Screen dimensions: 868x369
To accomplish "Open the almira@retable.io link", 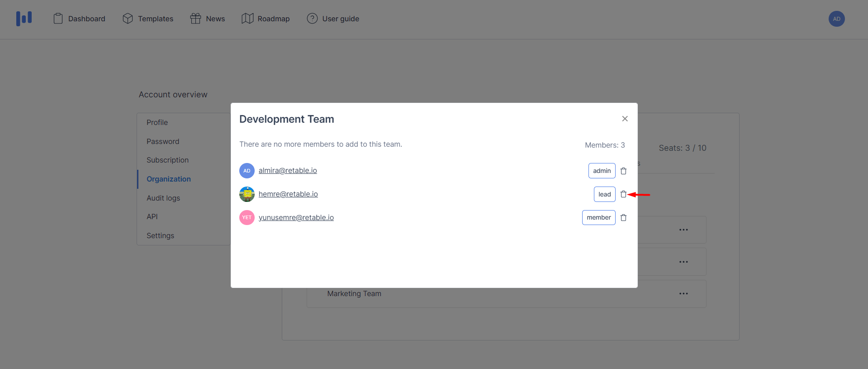I will click(x=288, y=171).
